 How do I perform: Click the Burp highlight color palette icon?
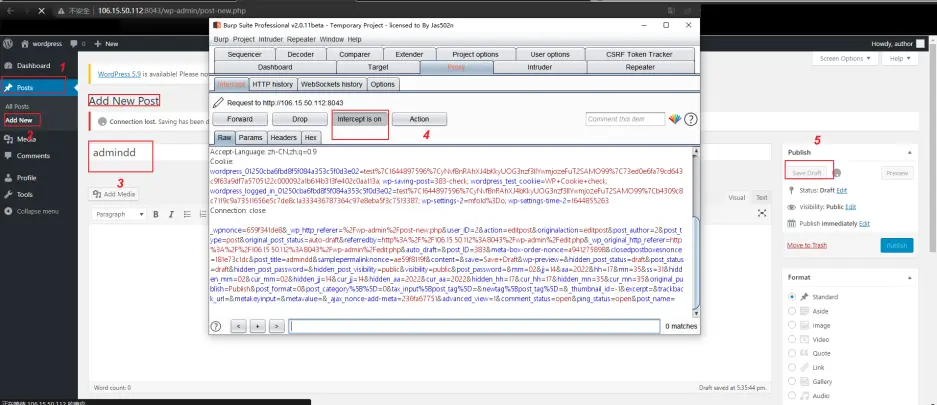(x=675, y=119)
